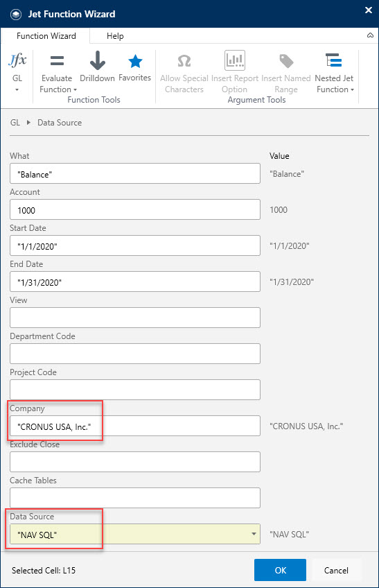Click the GL breadcrumb link
379x588 pixels.
coord(15,123)
